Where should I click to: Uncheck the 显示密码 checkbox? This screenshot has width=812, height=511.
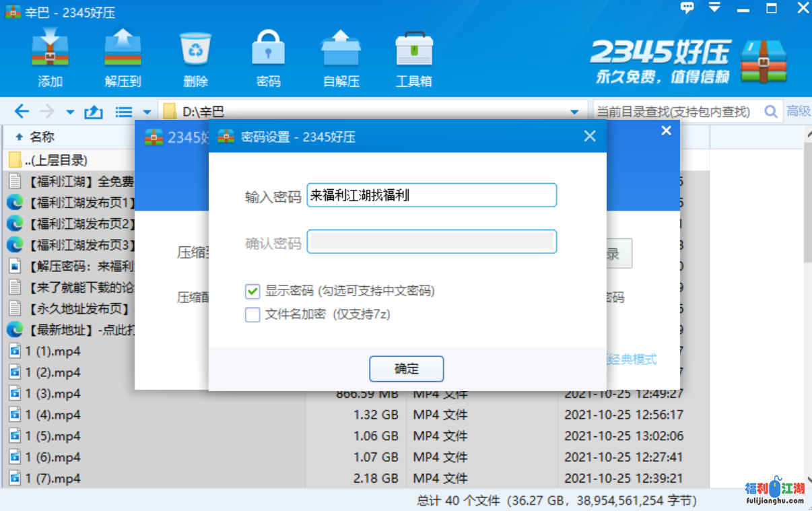(x=252, y=292)
